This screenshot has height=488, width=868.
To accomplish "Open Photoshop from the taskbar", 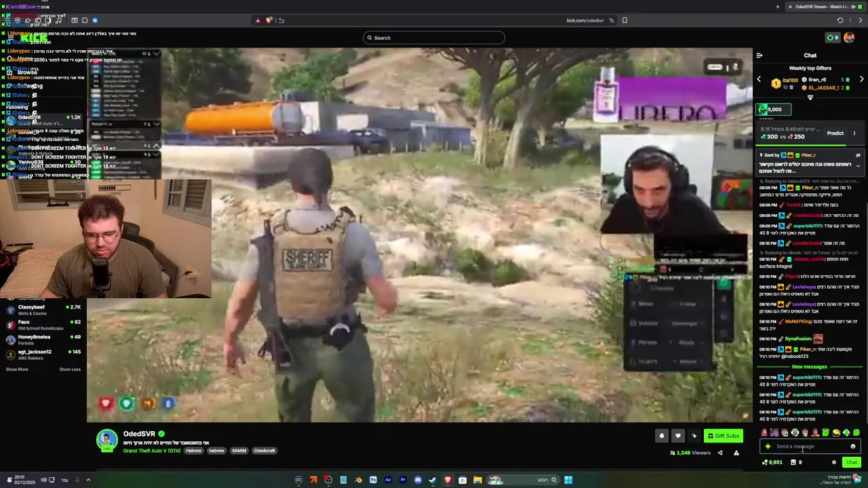I will click(373, 480).
